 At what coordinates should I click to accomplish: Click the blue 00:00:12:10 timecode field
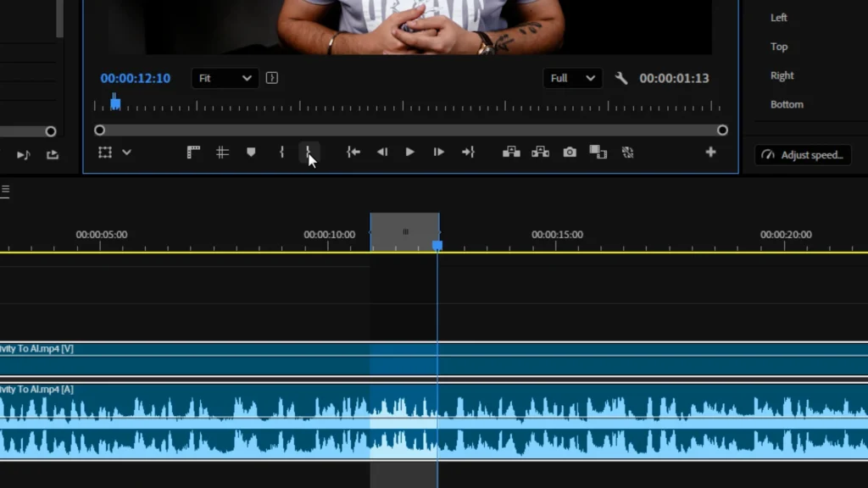pos(136,79)
